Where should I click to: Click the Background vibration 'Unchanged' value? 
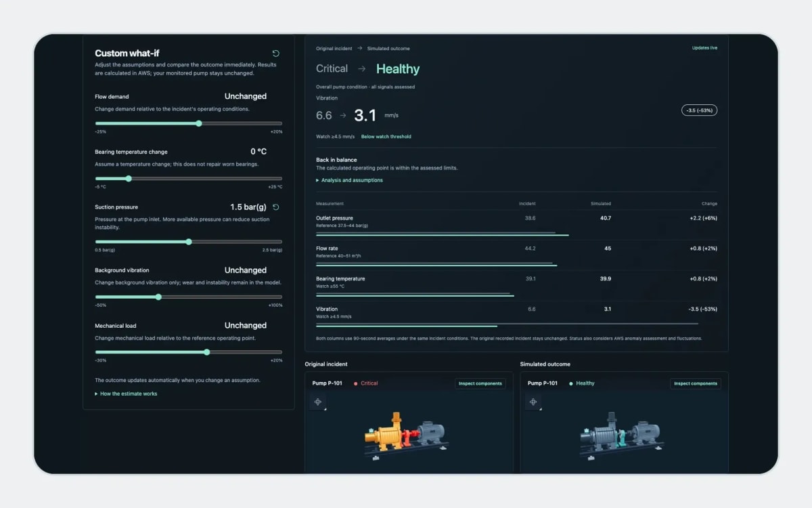[246, 270]
